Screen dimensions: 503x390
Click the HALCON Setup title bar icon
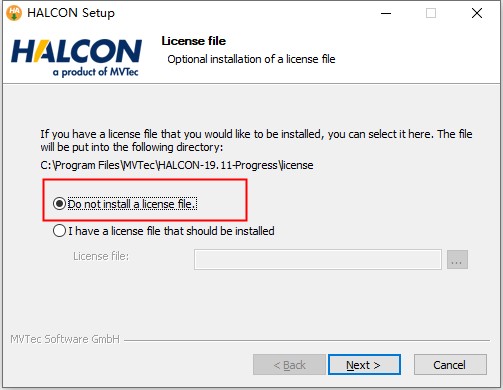[x=14, y=13]
